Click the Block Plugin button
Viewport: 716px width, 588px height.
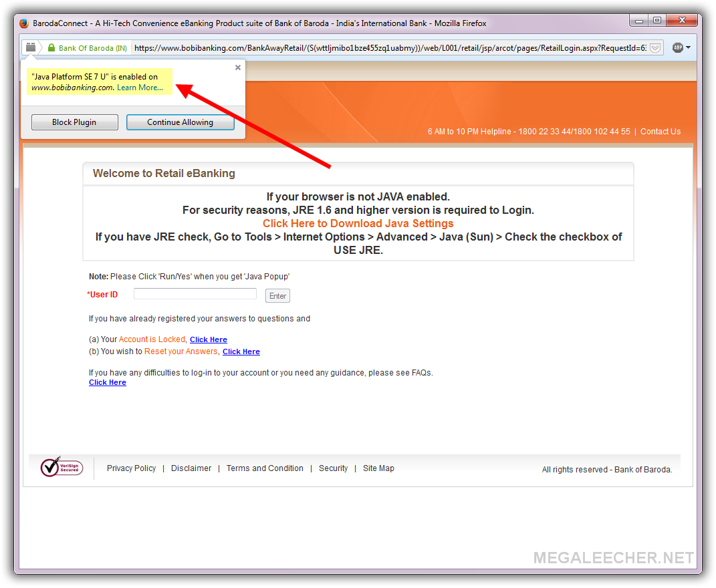(74, 122)
